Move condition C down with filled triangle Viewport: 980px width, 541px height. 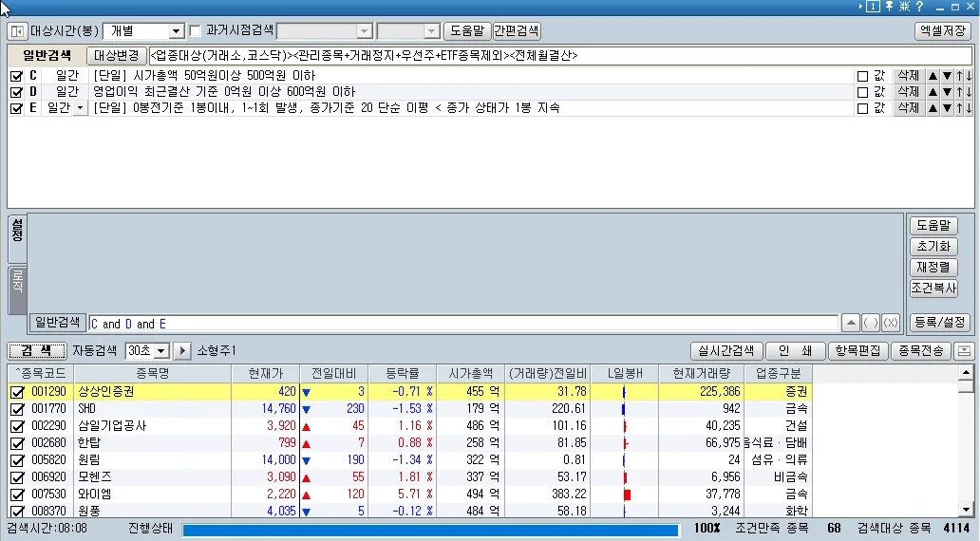[x=947, y=76]
